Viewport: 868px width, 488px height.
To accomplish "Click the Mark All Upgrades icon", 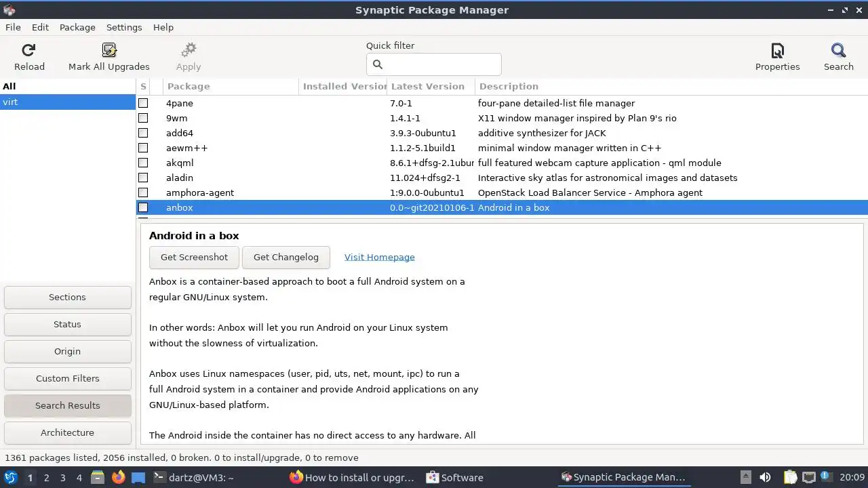I will (x=109, y=50).
